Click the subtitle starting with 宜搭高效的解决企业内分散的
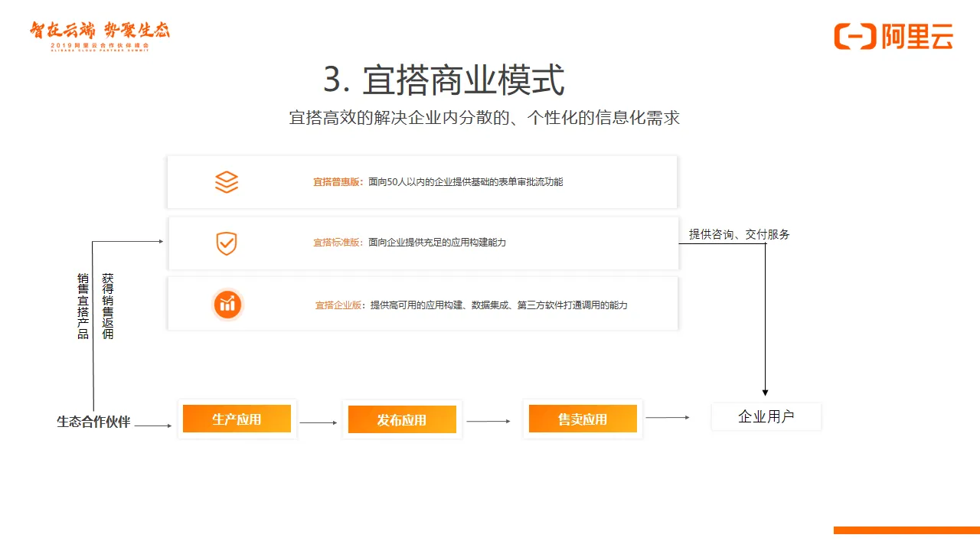Viewport: 980px width, 551px height. pyautogui.click(x=485, y=118)
